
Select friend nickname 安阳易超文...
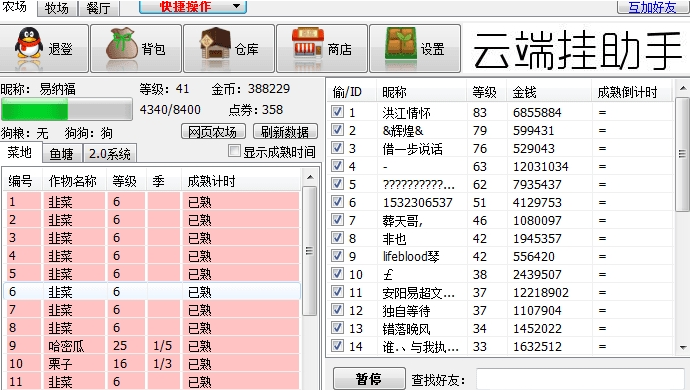(x=418, y=292)
